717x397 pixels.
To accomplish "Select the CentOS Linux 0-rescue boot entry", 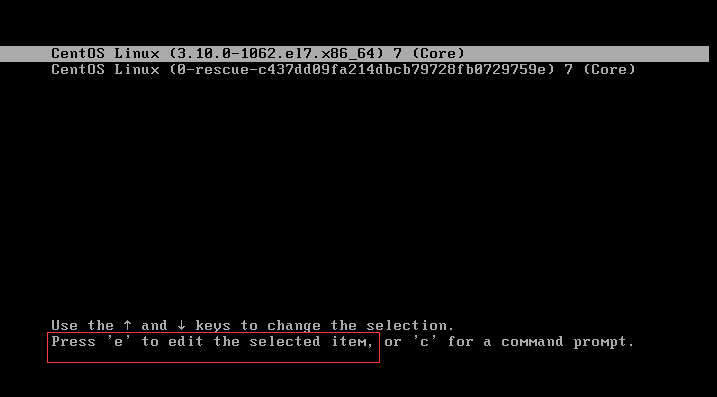I will (343, 70).
